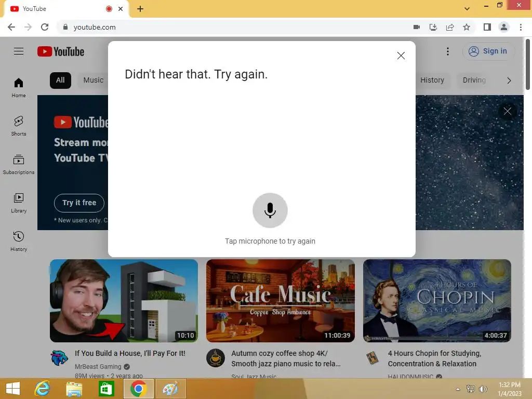This screenshot has height=399, width=532.
Task: Close the YouTube tab
Action: 121,9
